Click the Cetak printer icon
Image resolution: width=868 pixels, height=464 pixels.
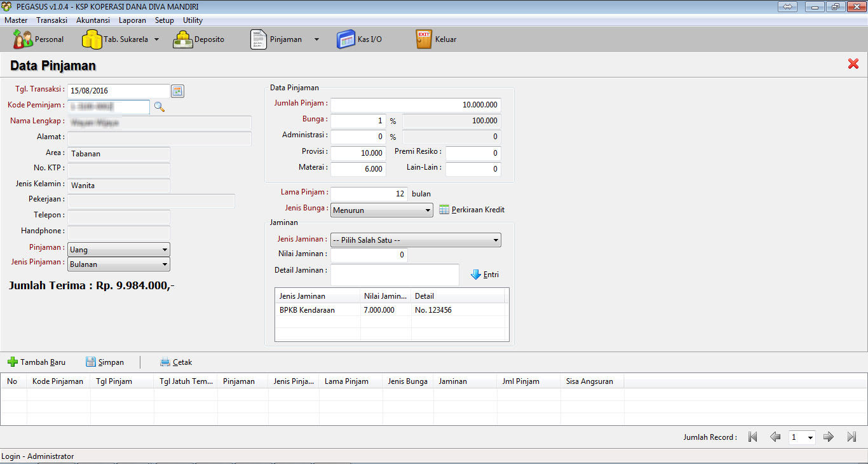[x=165, y=362]
